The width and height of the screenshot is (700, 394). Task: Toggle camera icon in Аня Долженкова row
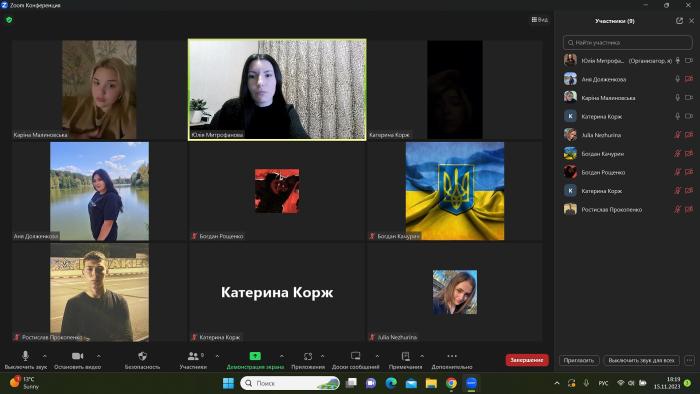[689, 79]
